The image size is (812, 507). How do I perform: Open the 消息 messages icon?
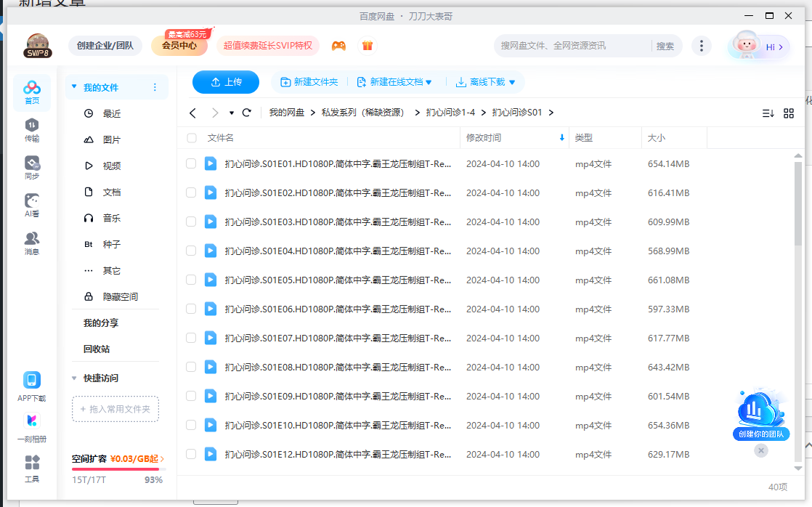tap(31, 243)
